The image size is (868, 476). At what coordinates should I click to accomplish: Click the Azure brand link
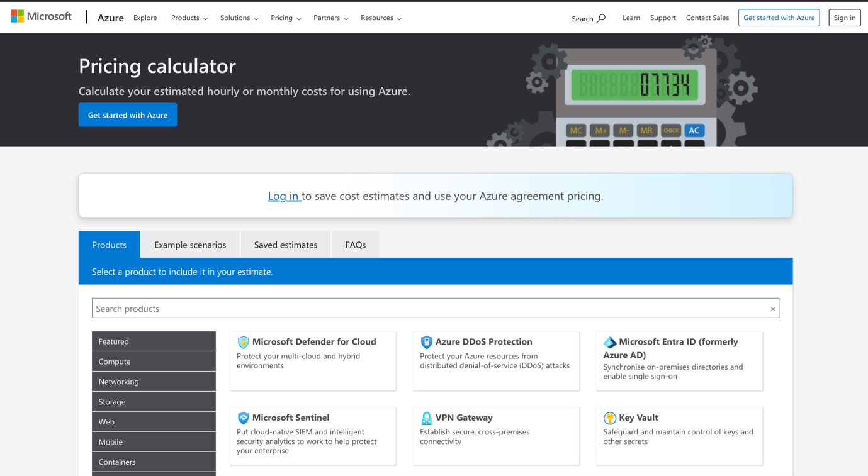[111, 18]
